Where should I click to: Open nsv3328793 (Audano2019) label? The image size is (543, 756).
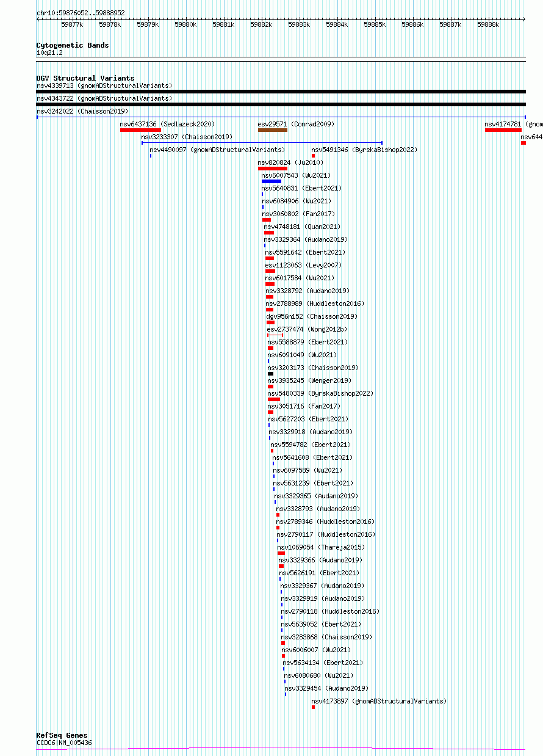pos(318,509)
